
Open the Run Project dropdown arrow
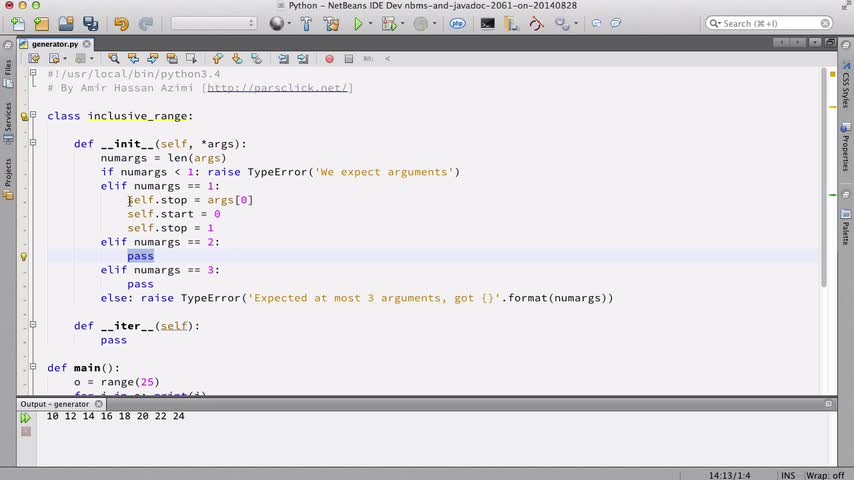[x=370, y=23]
